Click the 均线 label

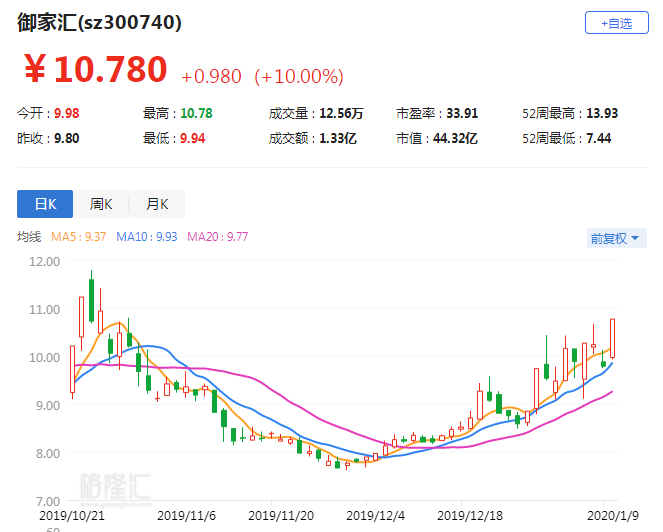tap(29, 237)
